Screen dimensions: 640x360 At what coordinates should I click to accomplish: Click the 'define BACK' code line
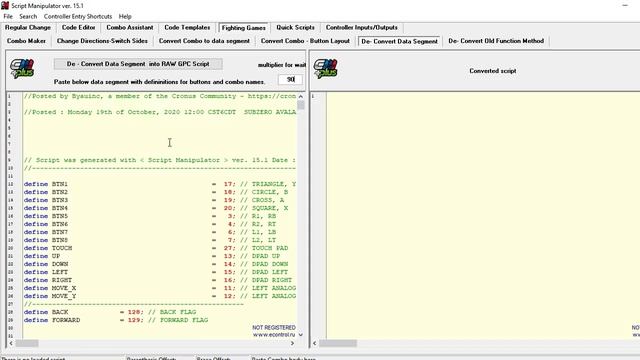[x=110, y=312]
